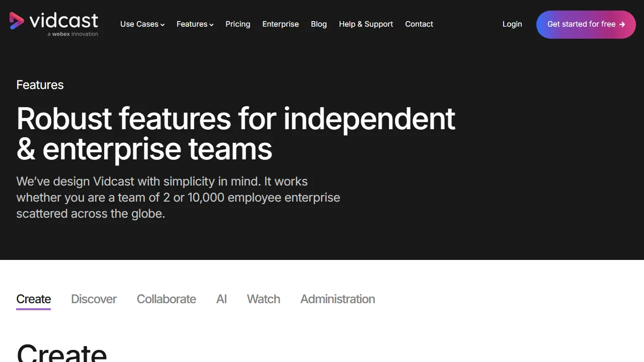
Task: Click the Vidcast logo icon
Action: pyautogui.click(x=17, y=21)
